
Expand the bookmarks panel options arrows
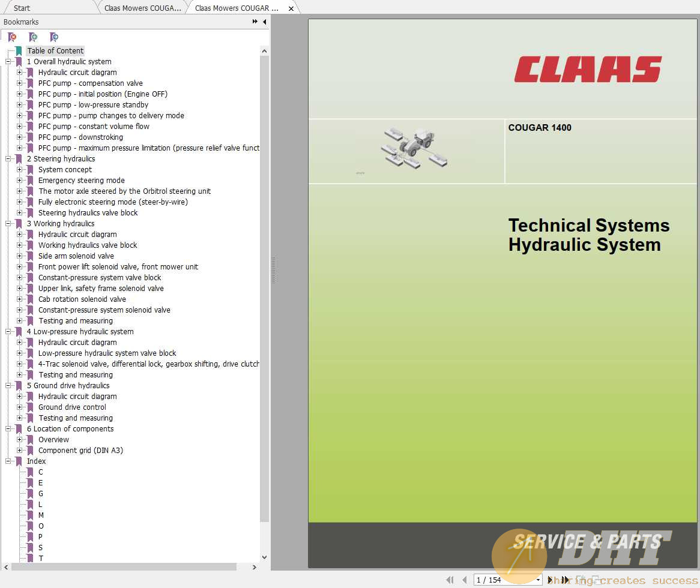pos(255,22)
